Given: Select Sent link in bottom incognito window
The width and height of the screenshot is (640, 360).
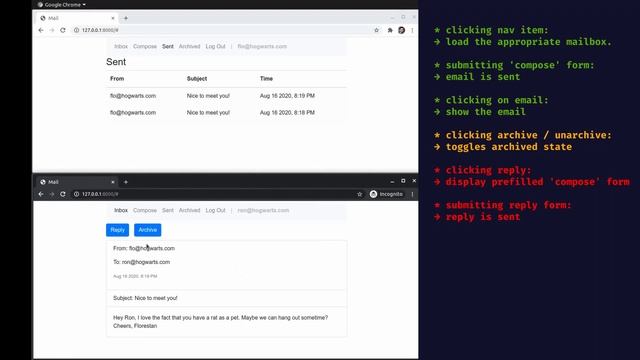Looking at the screenshot, I should point(168,210).
